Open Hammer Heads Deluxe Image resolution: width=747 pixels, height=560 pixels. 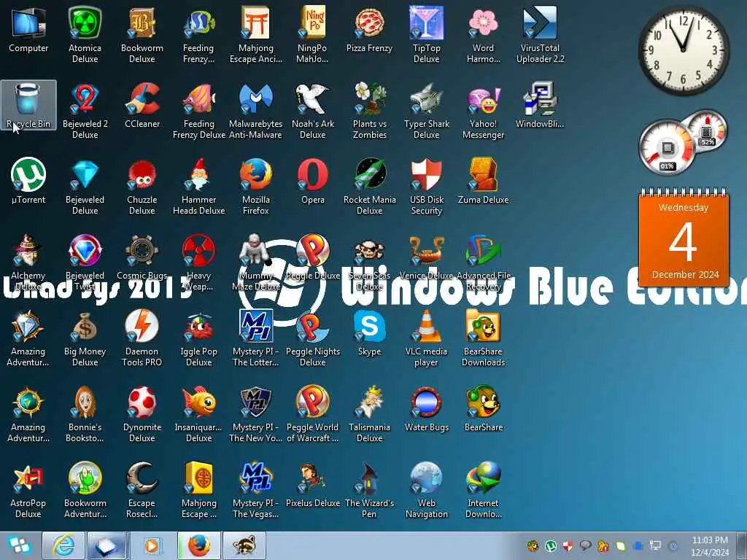[198, 186]
